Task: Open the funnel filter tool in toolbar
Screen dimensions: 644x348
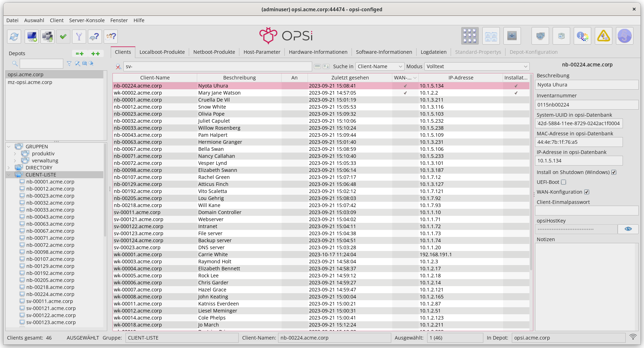Action: tap(79, 36)
